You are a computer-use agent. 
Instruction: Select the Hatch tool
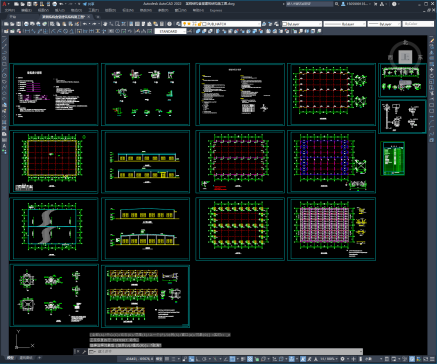tap(5, 122)
